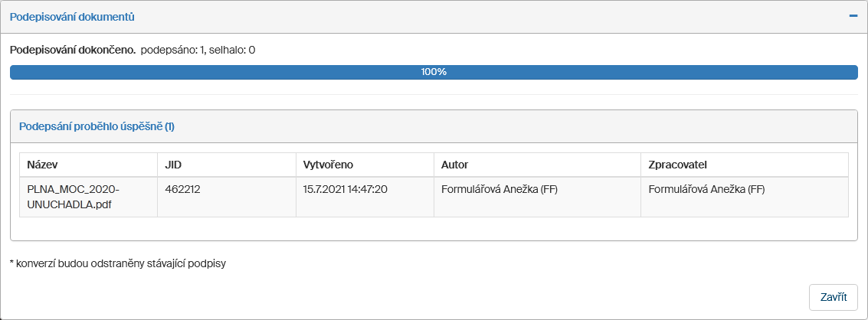This screenshot has height=320, width=868.
Task: Sort by the Vytvořeno column header
Action: coord(328,165)
